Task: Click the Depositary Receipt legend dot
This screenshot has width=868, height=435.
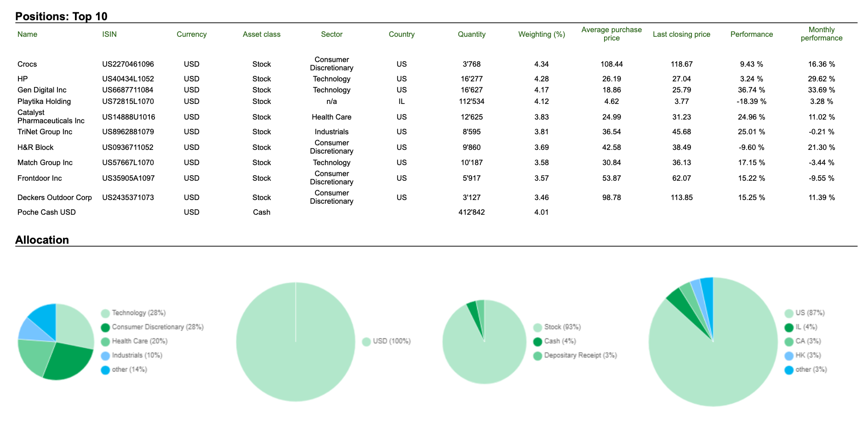Action: [537, 356]
